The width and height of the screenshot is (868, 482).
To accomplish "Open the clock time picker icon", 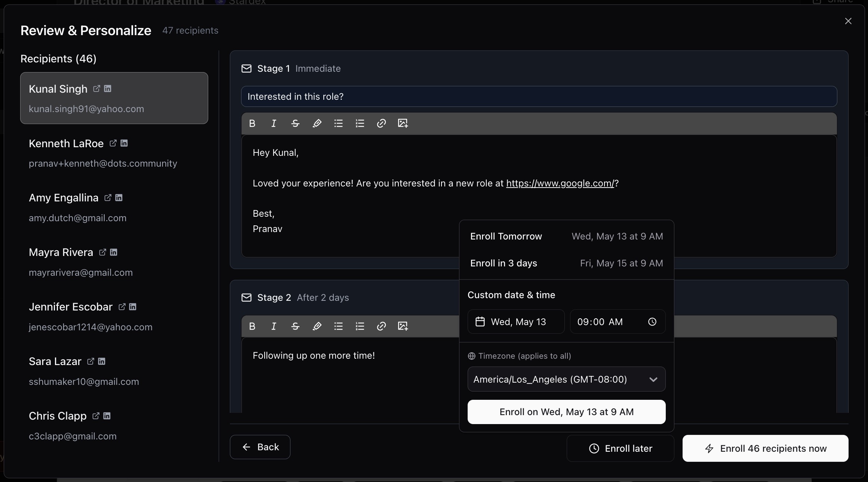I will (652, 322).
